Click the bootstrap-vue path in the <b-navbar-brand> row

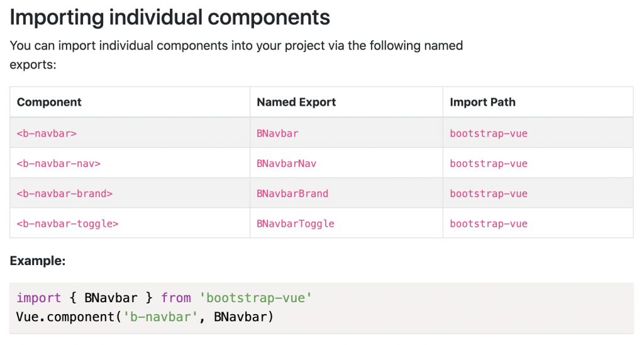click(489, 194)
